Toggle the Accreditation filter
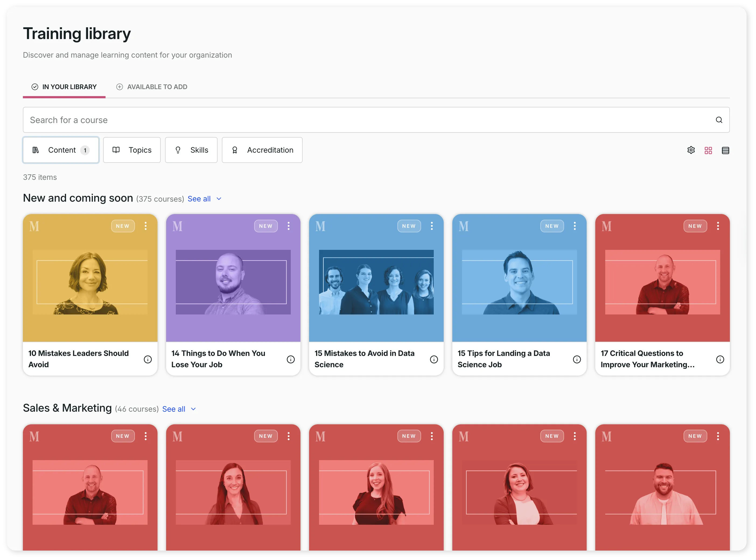 point(262,150)
